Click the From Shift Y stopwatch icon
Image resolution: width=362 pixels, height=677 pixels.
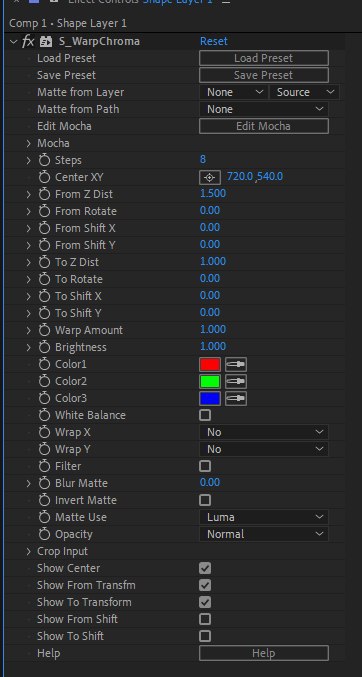point(44,245)
